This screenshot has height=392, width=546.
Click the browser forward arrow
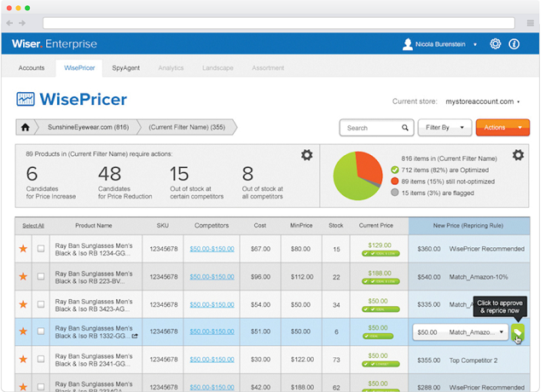22,23
